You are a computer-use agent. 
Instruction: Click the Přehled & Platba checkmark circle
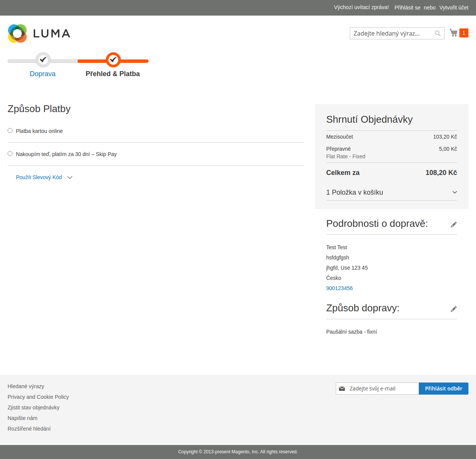113,59
